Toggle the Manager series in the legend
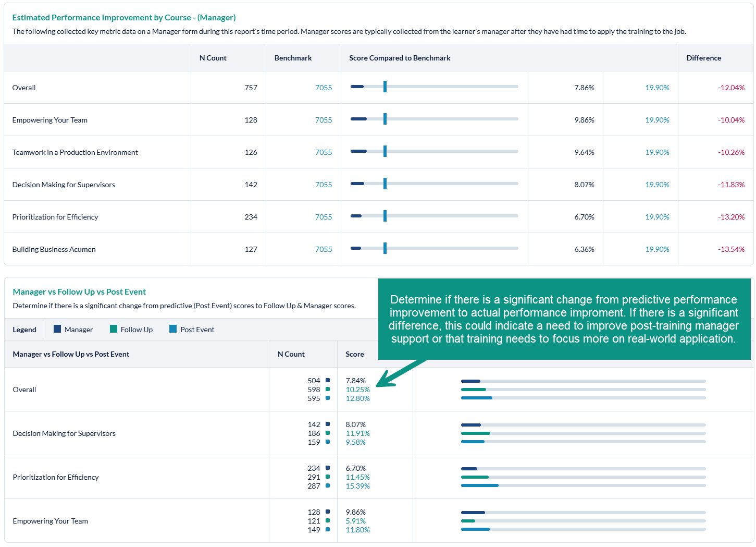Viewport: 756px width, 547px height. tap(78, 329)
